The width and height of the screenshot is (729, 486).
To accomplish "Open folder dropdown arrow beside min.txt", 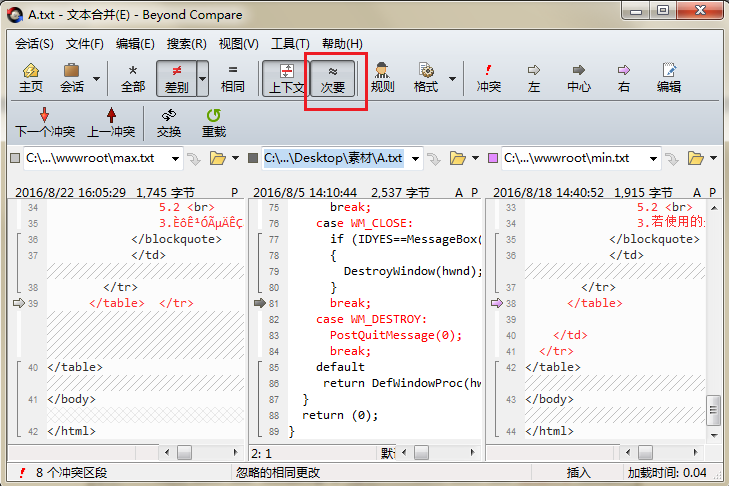I will 713,158.
